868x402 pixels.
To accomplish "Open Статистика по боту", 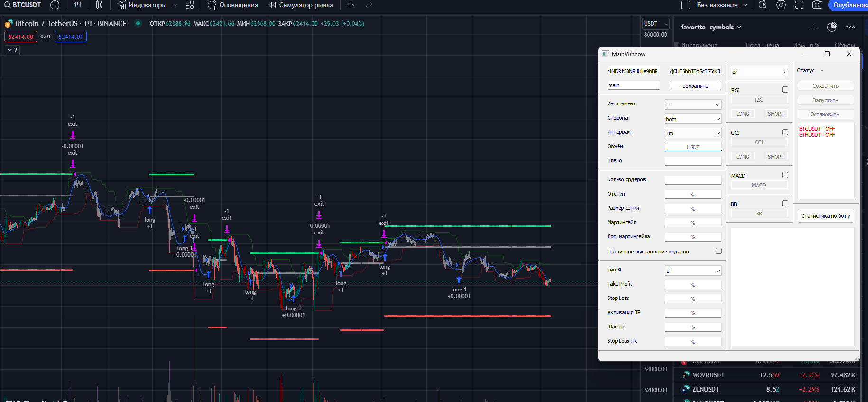I will click(x=826, y=216).
